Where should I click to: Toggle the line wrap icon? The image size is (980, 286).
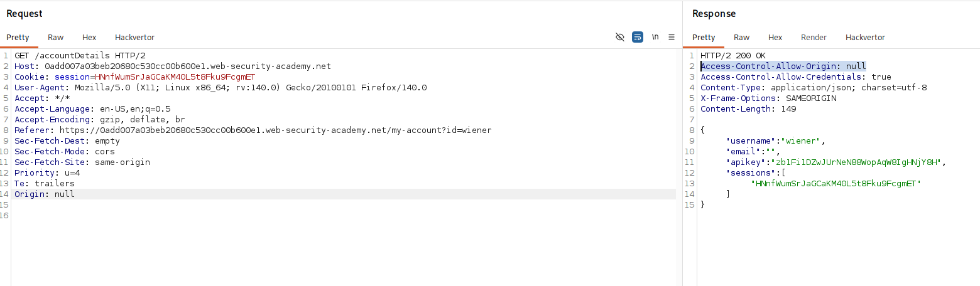point(638,37)
